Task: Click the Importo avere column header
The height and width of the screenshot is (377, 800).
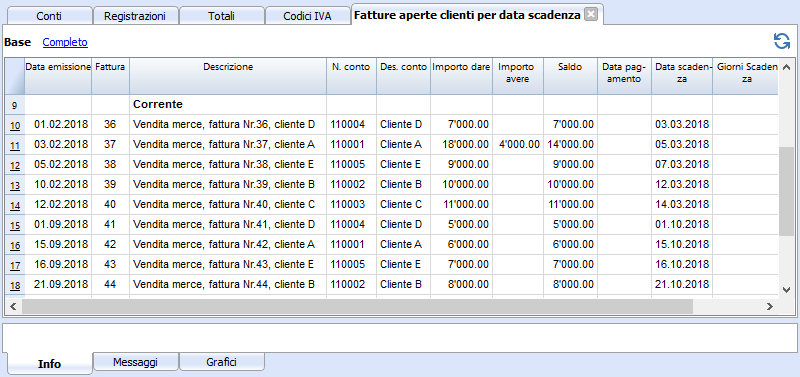Action: click(x=518, y=76)
